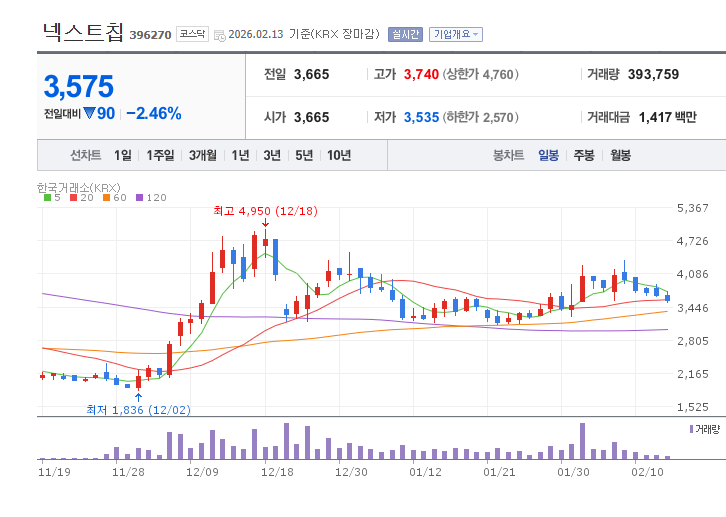
Task: Click the 01/30 date axis label
Action: 573,472
